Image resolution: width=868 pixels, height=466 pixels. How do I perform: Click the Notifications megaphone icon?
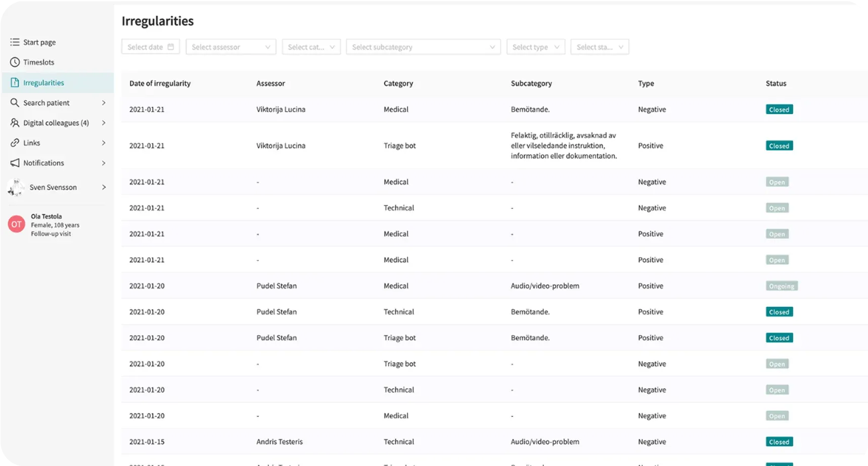15,163
